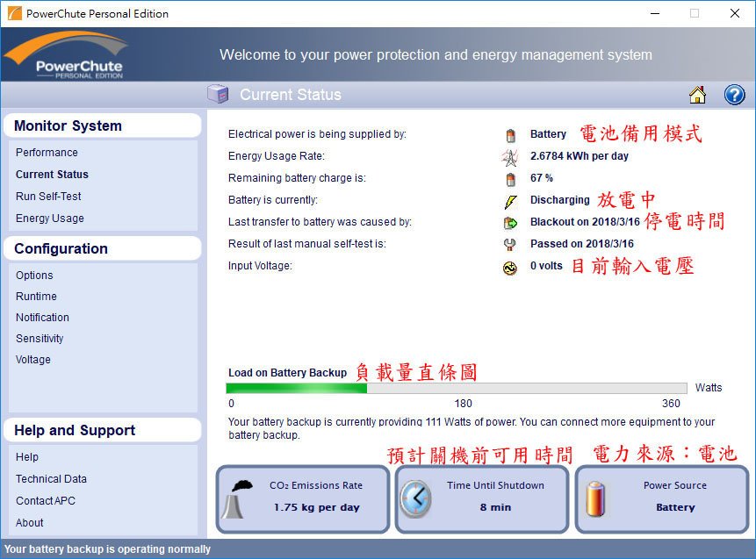Click Contact APC
The height and width of the screenshot is (559, 756).
[x=46, y=501]
